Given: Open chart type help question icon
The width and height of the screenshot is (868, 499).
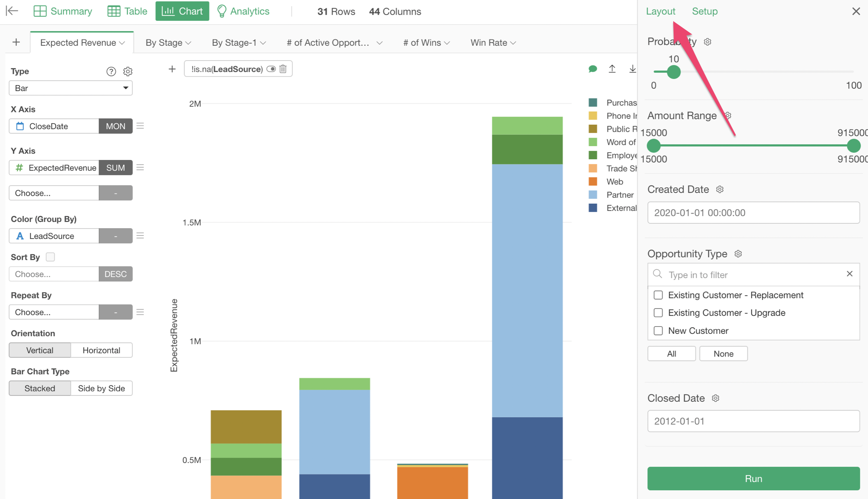Looking at the screenshot, I should (111, 71).
